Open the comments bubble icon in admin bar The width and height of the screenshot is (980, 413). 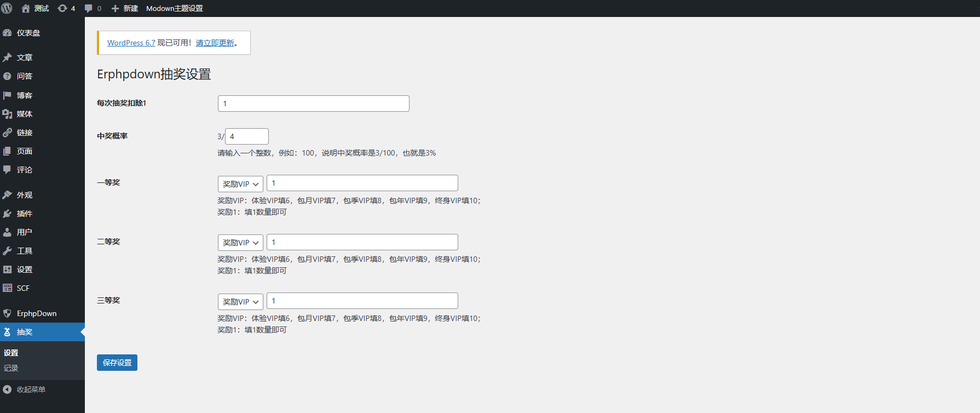89,8
